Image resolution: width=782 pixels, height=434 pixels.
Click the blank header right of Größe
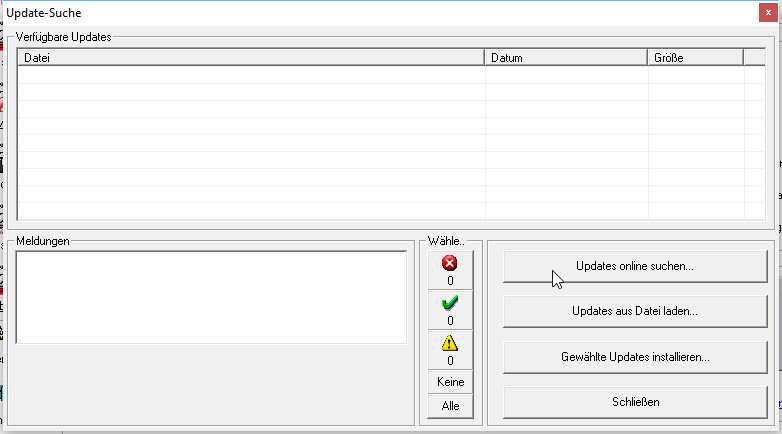coord(754,58)
